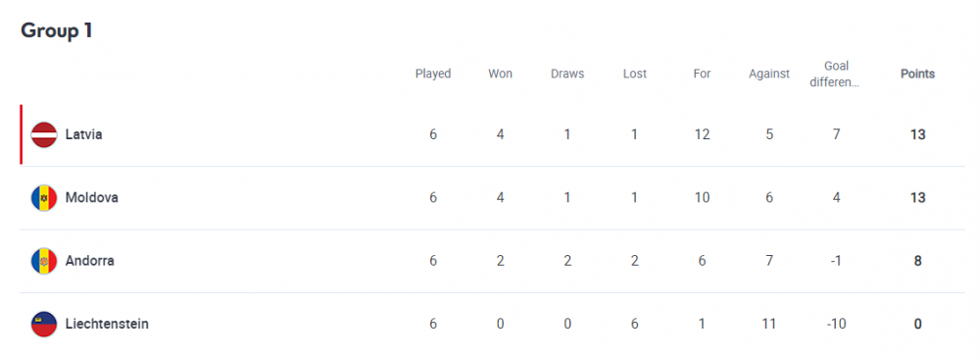Click the Draws column header
The image size is (980, 358).
(x=567, y=74)
